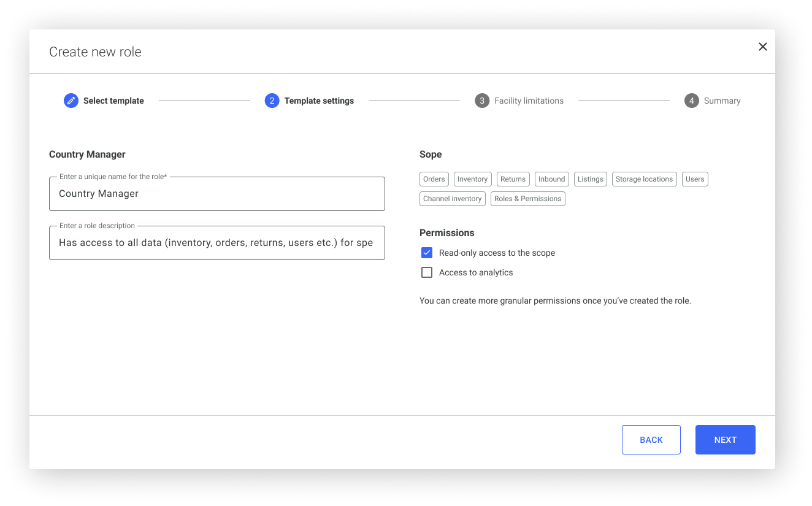Uncheck Read-only access to the scope
The height and width of the screenshot is (506, 812).
(x=427, y=253)
